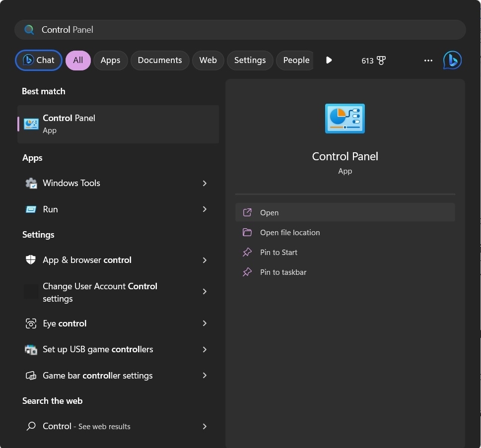Open the three-dot more options menu

[x=428, y=61]
